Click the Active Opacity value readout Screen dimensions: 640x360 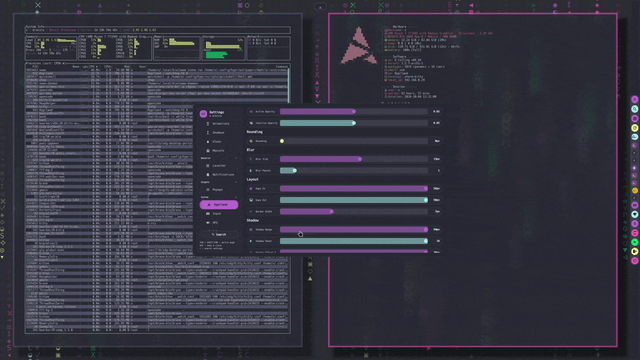pos(436,111)
